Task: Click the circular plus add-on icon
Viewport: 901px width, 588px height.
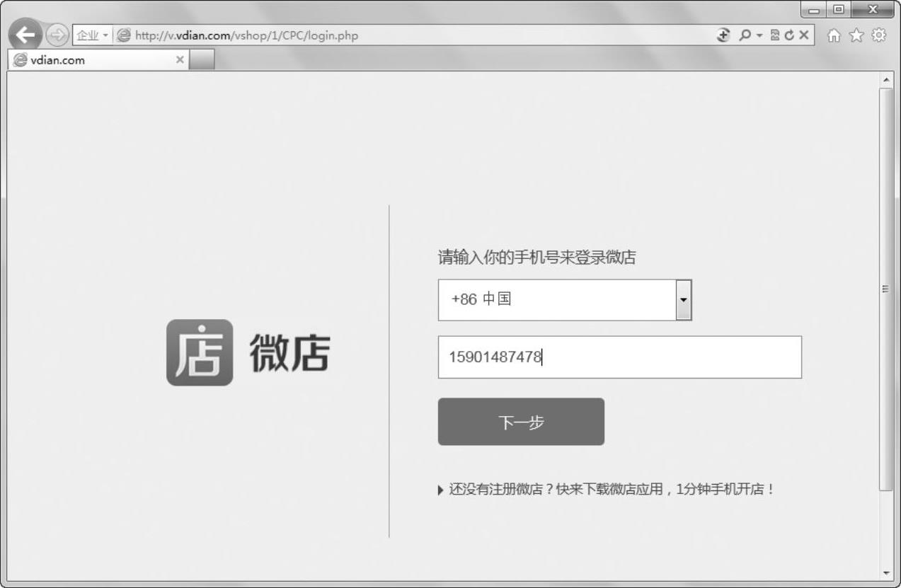Action: tap(723, 35)
